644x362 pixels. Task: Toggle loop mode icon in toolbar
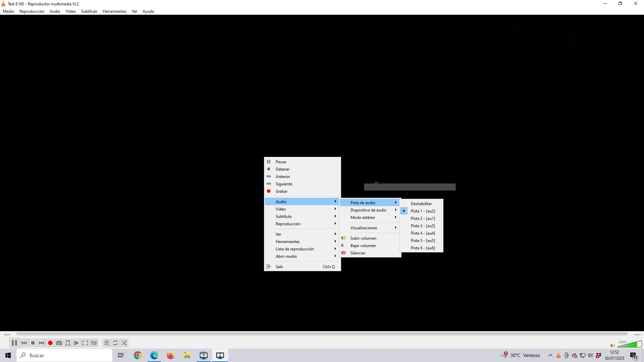(x=115, y=343)
